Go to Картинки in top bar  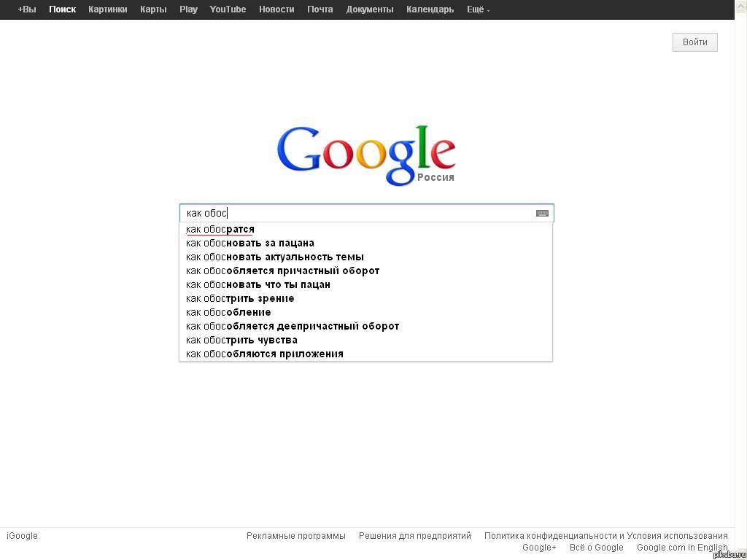pos(108,9)
